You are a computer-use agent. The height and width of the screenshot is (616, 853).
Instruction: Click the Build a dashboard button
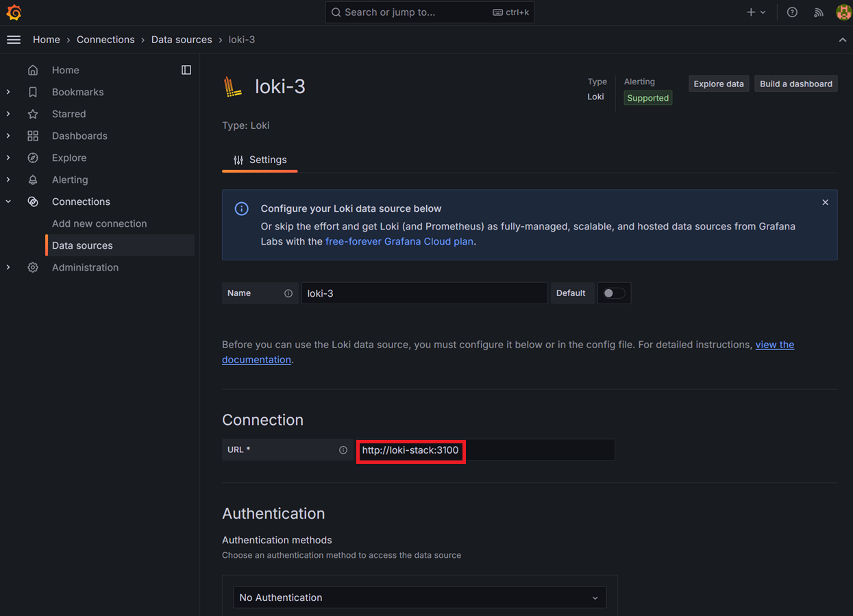(x=796, y=84)
